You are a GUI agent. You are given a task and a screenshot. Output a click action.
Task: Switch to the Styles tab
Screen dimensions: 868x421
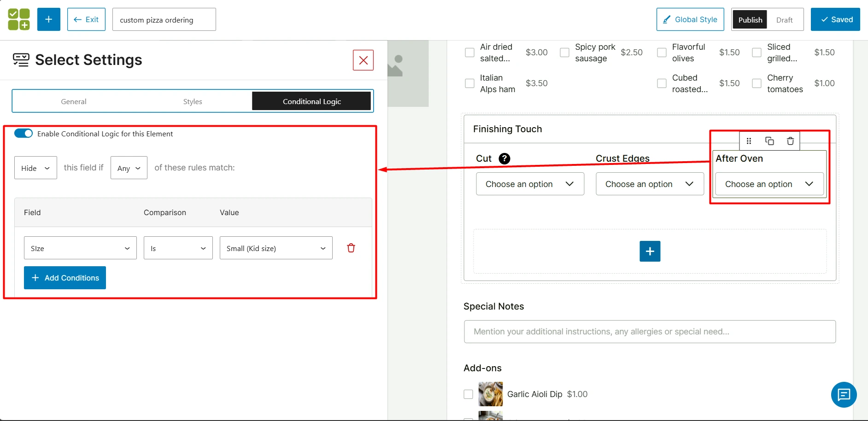193,101
